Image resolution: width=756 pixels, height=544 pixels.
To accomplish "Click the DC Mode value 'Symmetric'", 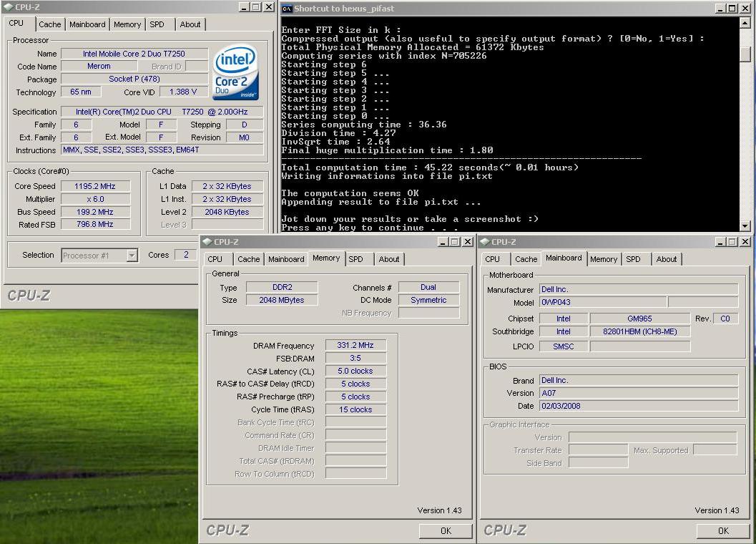I will [x=428, y=300].
